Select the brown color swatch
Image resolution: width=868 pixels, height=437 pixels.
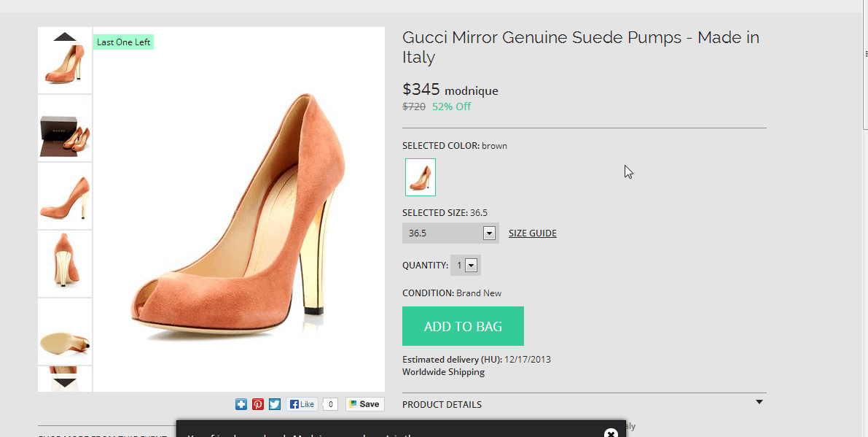[421, 177]
